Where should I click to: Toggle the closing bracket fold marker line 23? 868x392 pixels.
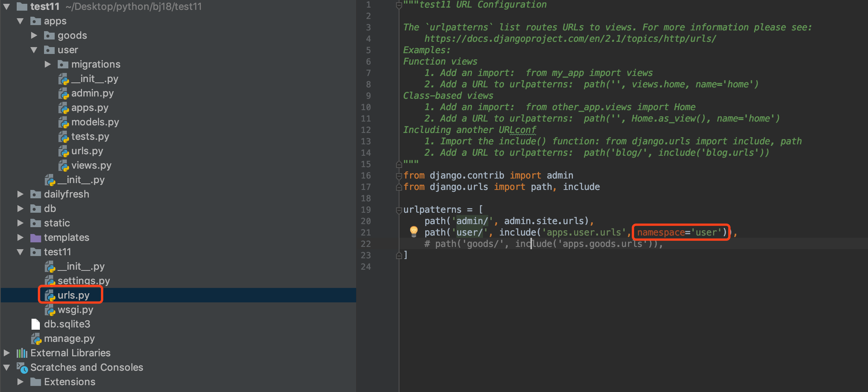399,255
